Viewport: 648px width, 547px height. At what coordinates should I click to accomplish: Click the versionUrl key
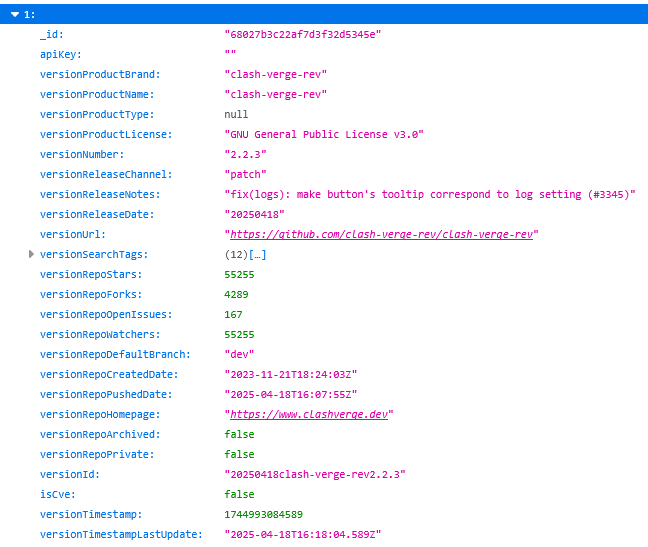pos(73,234)
